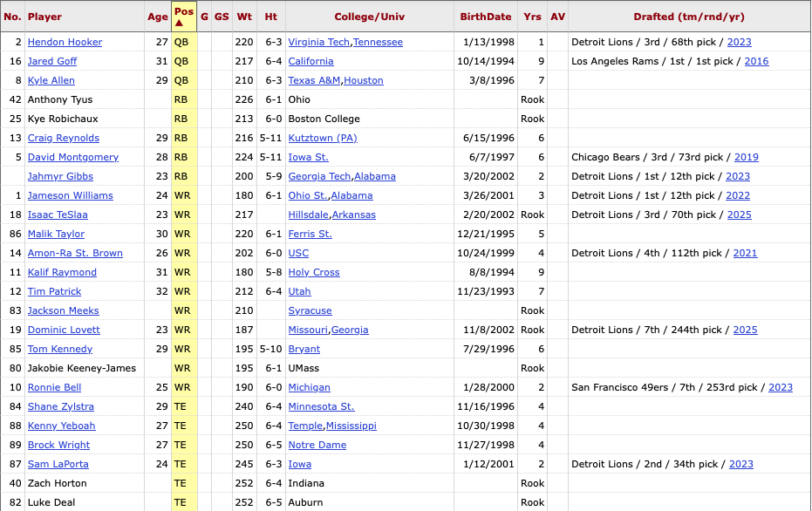Open Iowa St. college link
Viewport: 812px width, 511px height.
308,157
